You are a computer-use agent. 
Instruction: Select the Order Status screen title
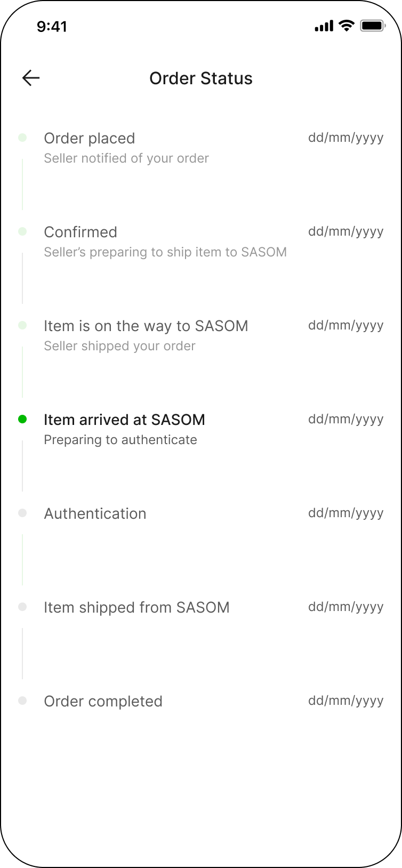click(201, 78)
